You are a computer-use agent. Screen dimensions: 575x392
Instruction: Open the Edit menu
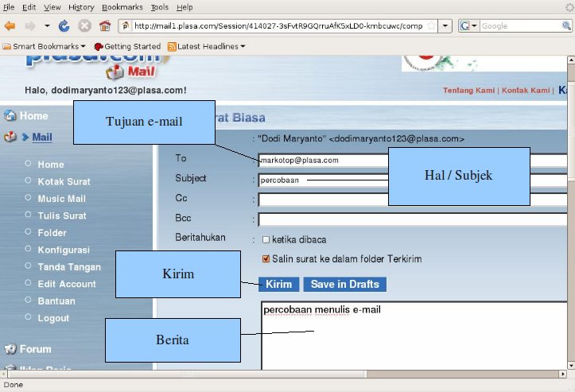[29, 7]
